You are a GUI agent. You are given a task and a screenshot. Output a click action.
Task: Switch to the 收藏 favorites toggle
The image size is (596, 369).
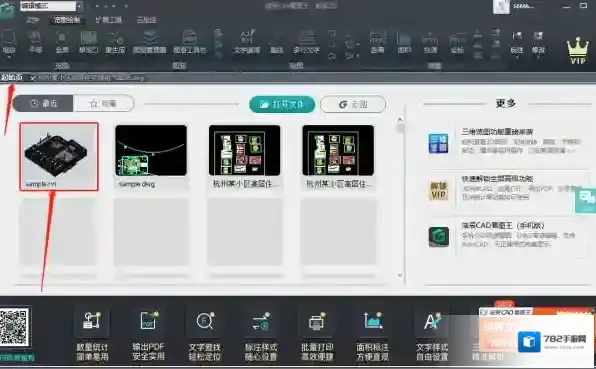click(x=103, y=103)
